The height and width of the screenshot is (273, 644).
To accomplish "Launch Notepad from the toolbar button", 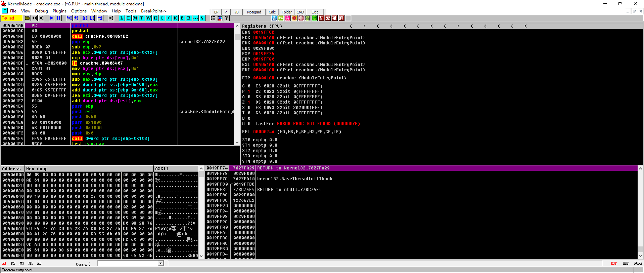I will (x=254, y=12).
